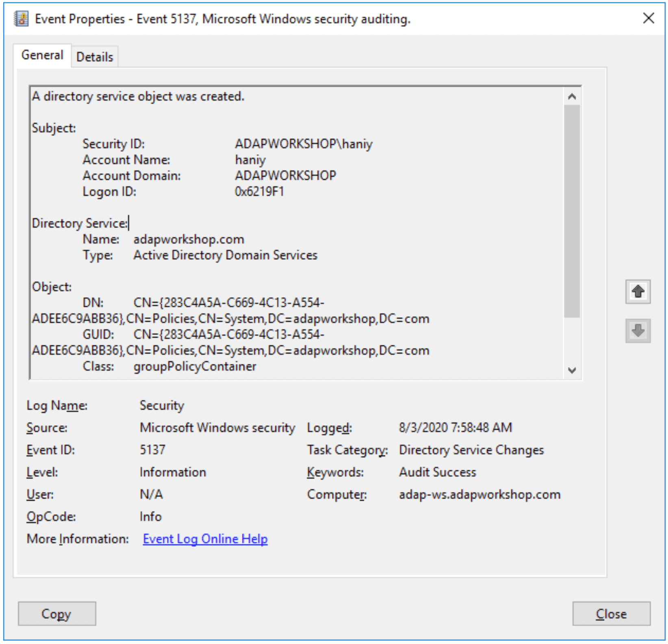This screenshot has height=644, width=668.
Task: Click the Event Properties title bar icon
Action: click(21, 19)
